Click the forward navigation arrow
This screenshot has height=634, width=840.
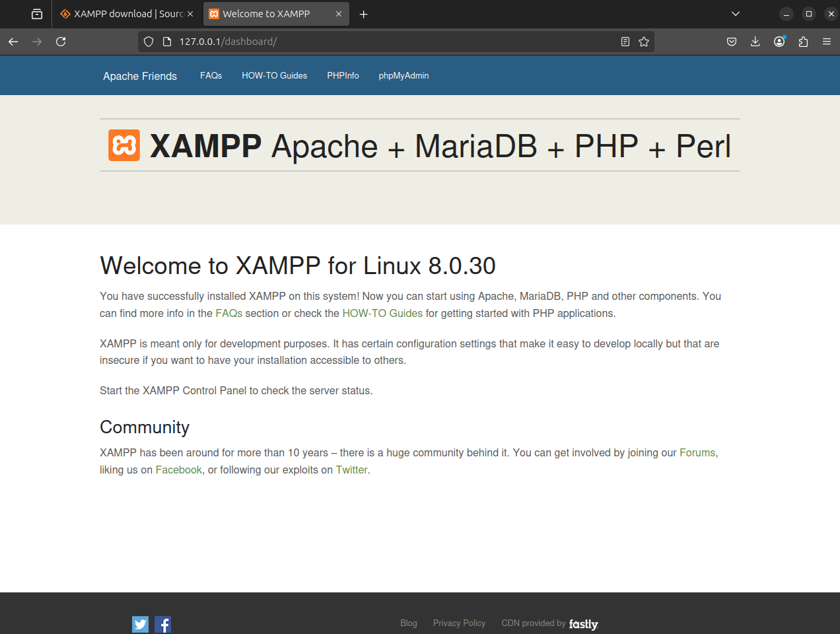tap(37, 42)
